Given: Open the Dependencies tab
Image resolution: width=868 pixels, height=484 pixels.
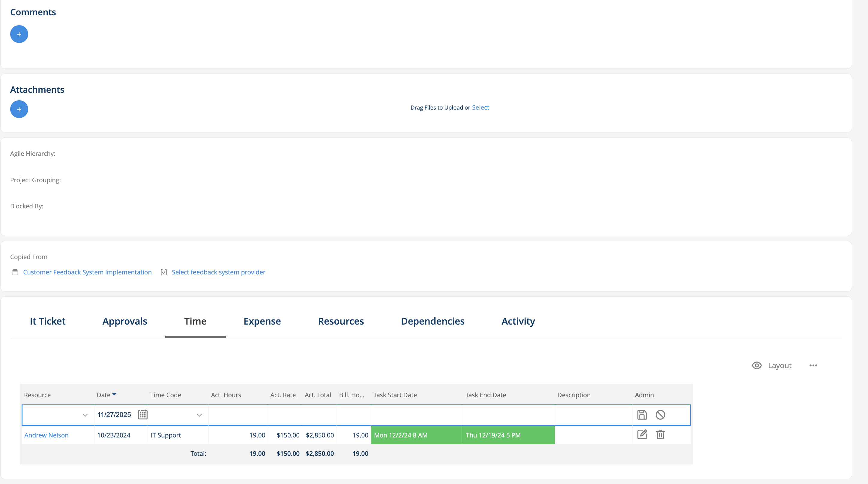Looking at the screenshot, I should coord(432,321).
